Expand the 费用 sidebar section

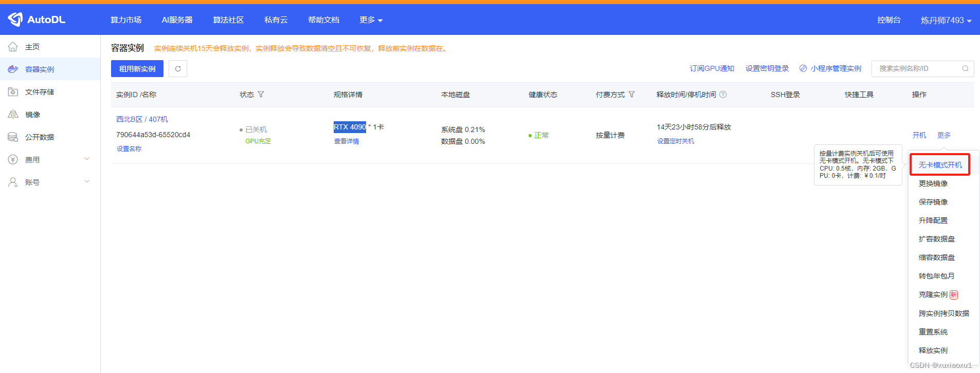click(87, 159)
